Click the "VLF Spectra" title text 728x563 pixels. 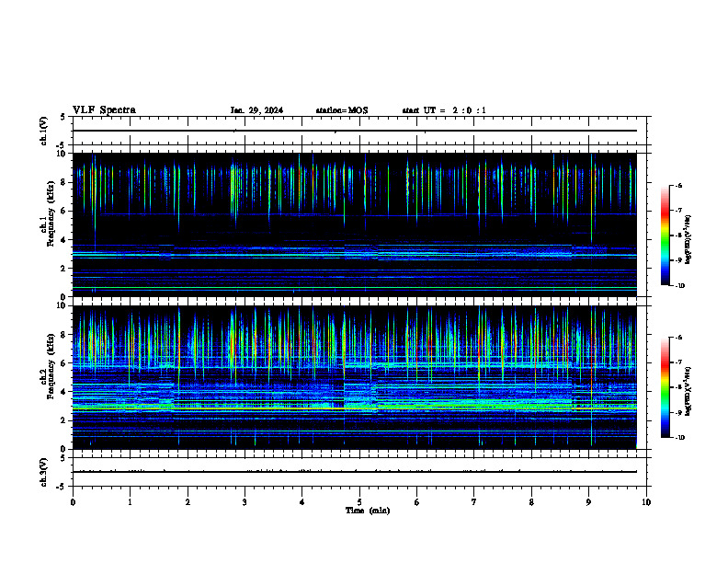click(x=104, y=110)
